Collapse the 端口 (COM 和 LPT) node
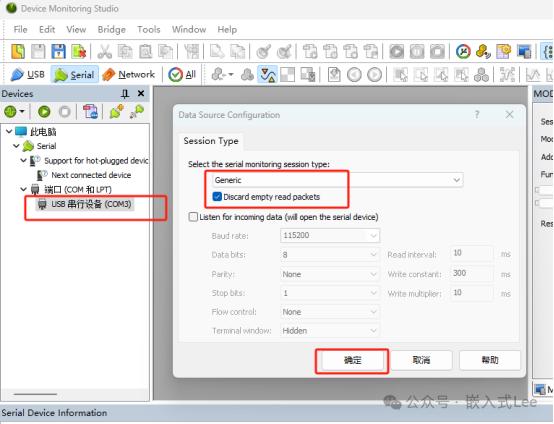The width and height of the screenshot is (554, 424). 23,189
